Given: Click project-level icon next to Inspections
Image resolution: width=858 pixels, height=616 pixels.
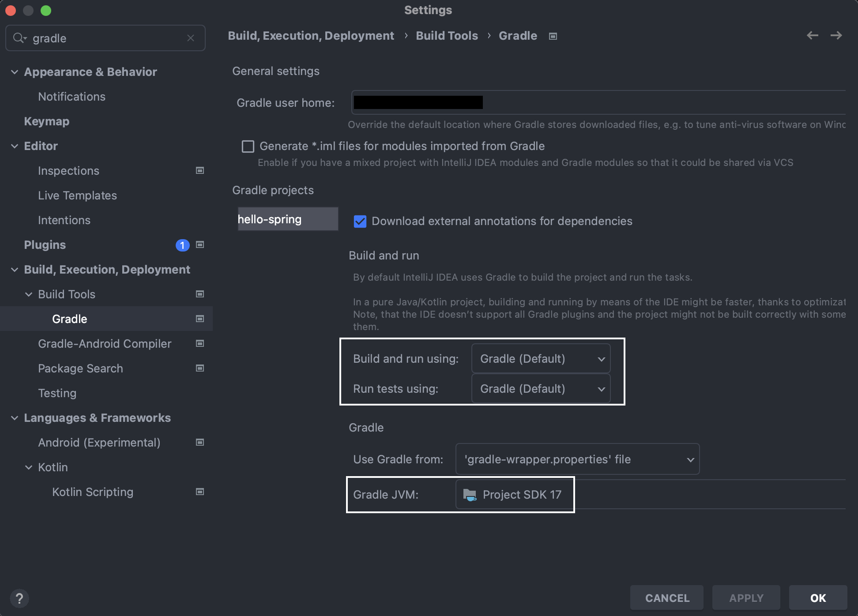Looking at the screenshot, I should point(200,171).
